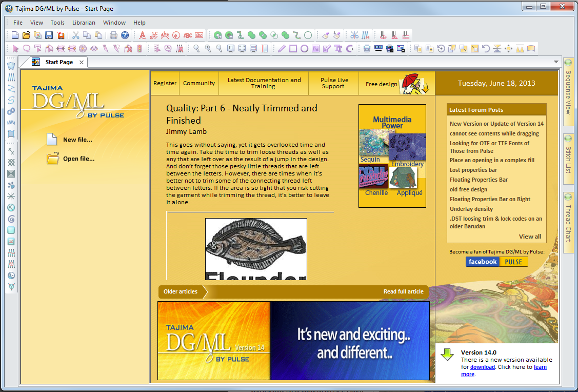This screenshot has width=578, height=392.
Task: Click the Paste clipboard toolbar icon
Action: 98,35
